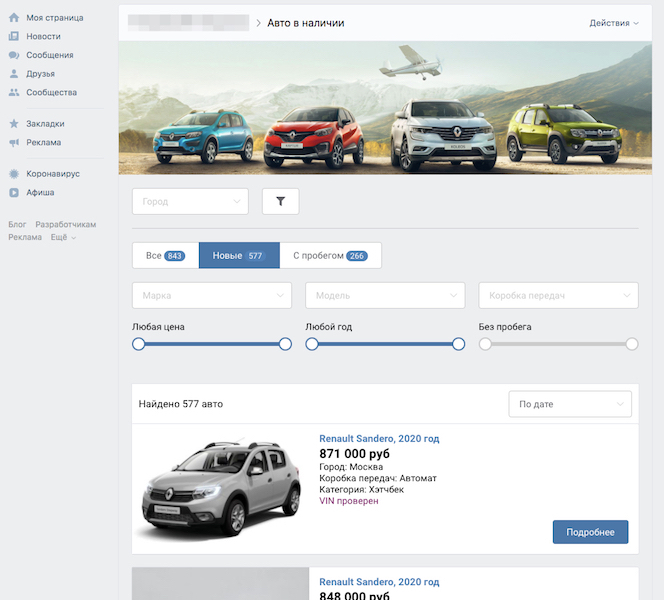Expand the Город dropdown
The image size is (664, 600).
point(190,201)
